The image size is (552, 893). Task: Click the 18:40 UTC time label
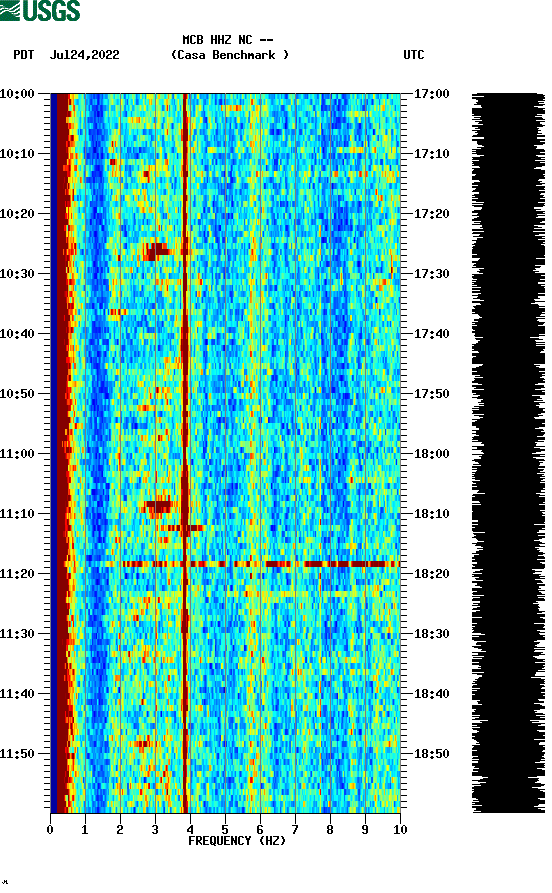point(431,693)
